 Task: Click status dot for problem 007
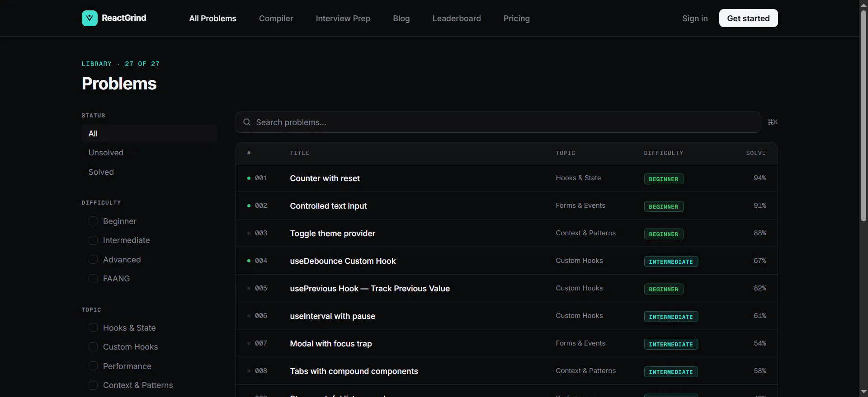(249, 343)
